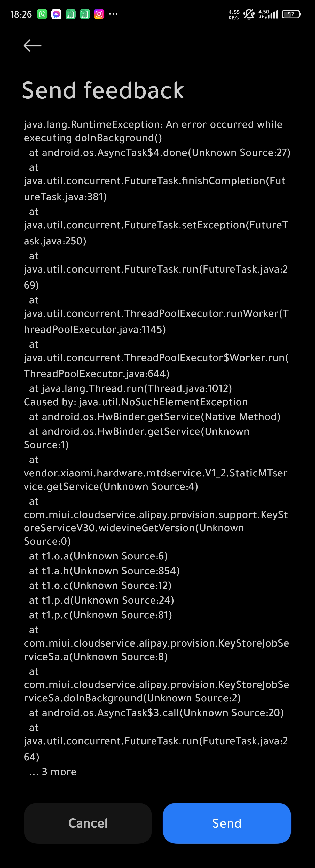Tap the battery indicator showing 52
This screenshot has height=868, width=315.
point(292,14)
